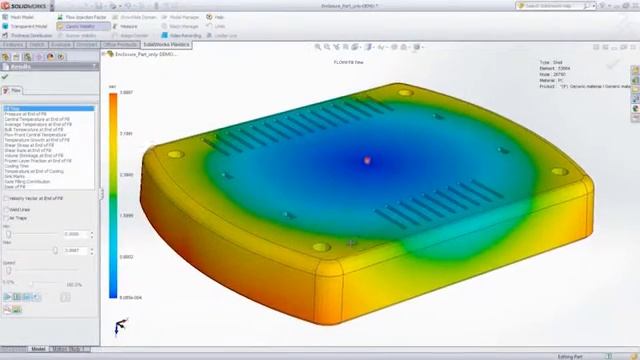Pin the Results panel with pushpin icon
The height and width of the screenshot is (360, 640).
(x=95, y=67)
